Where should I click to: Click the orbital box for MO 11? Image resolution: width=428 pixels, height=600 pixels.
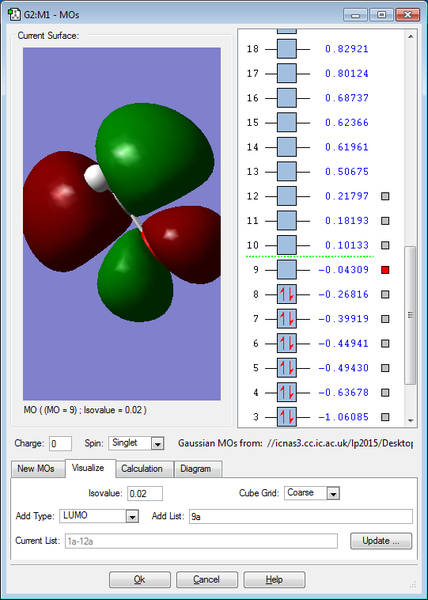[x=286, y=220]
